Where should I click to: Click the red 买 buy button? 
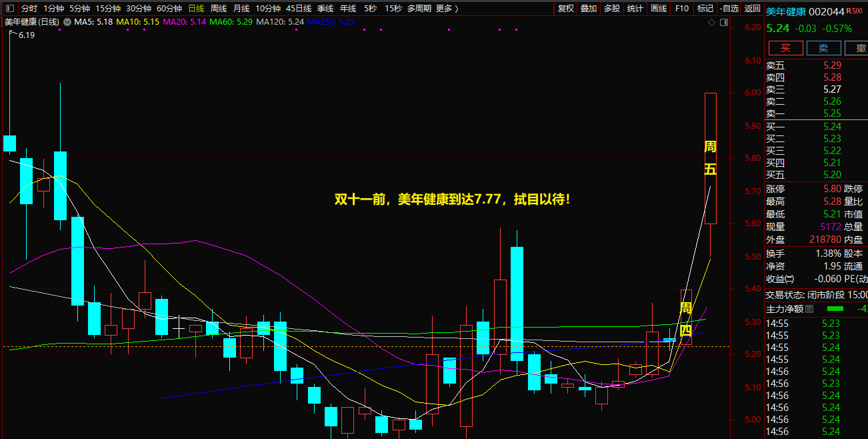pyautogui.click(x=786, y=48)
